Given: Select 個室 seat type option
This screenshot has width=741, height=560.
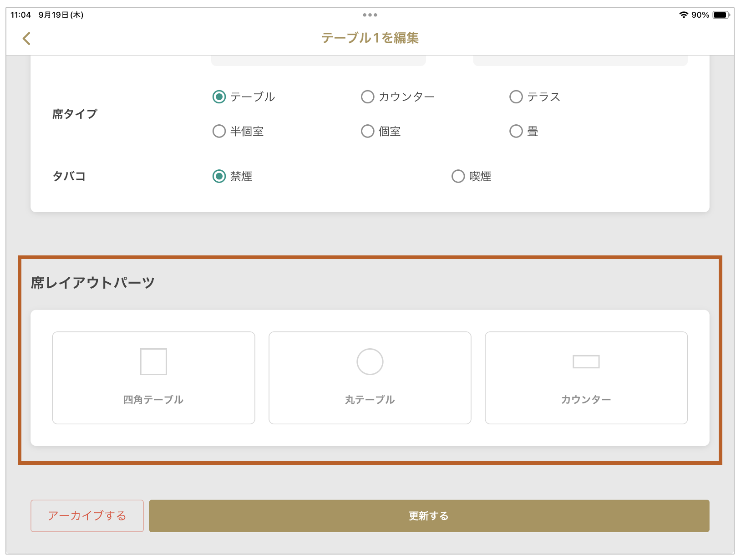Looking at the screenshot, I should pyautogui.click(x=368, y=132).
